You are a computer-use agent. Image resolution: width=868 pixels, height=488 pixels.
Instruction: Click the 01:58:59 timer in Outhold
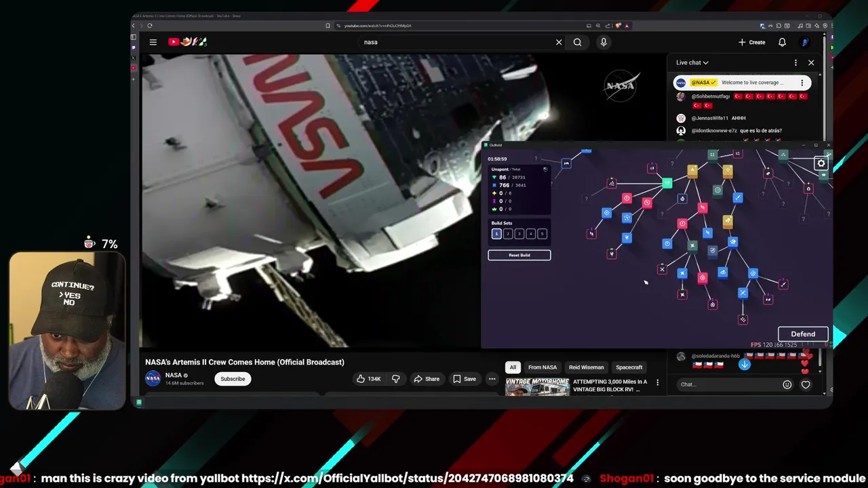pyautogui.click(x=497, y=159)
